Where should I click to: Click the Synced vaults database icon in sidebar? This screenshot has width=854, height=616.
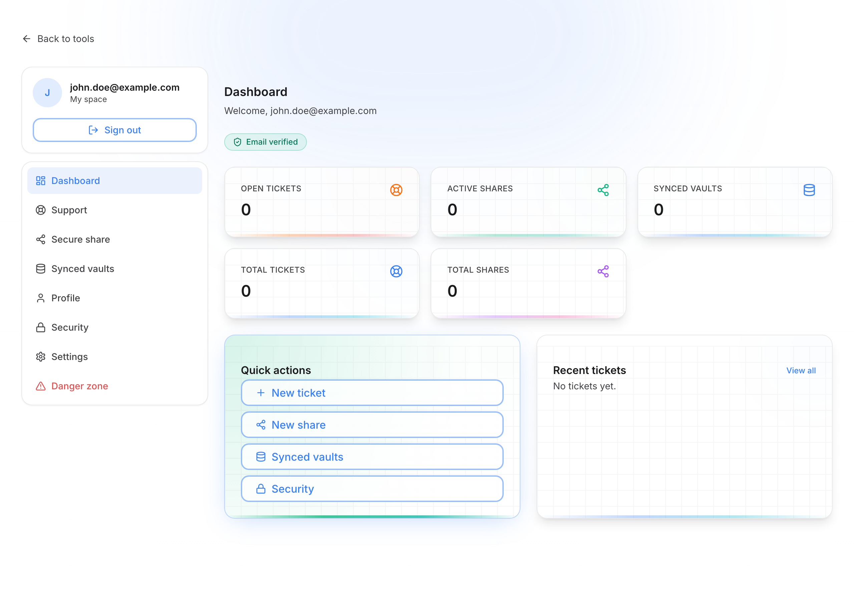[41, 269]
